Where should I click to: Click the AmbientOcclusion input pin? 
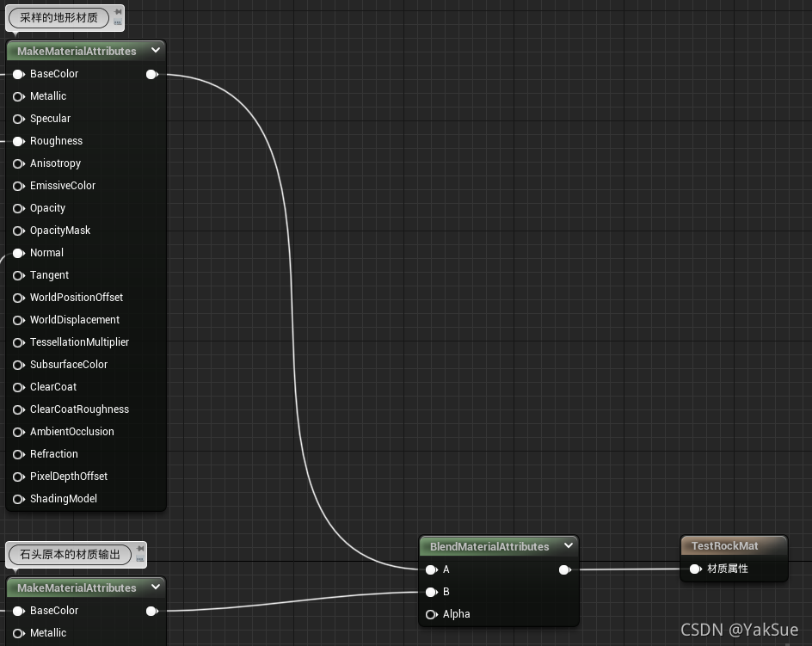(x=19, y=432)
